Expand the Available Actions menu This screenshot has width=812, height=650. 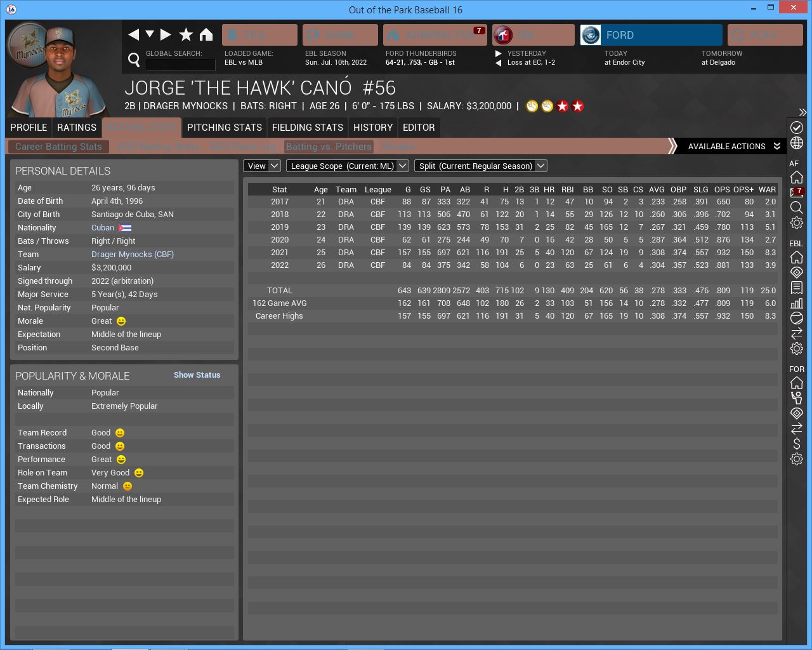733,147
